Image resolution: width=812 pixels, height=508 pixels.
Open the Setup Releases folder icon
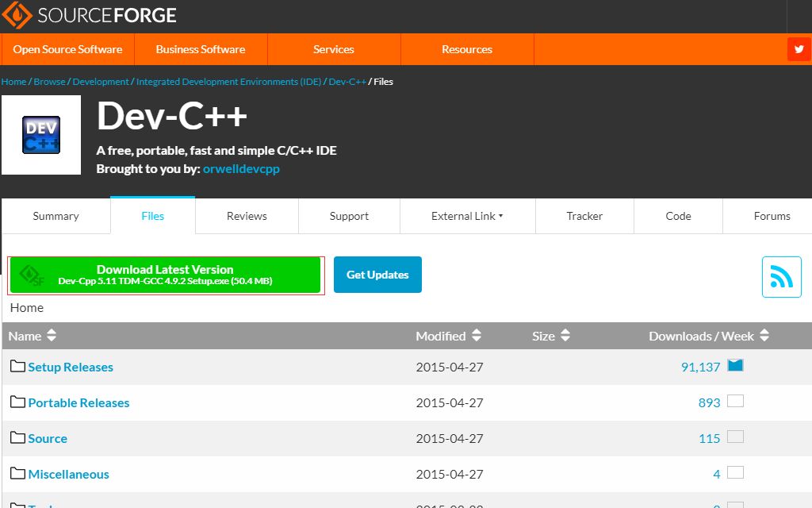17,366
